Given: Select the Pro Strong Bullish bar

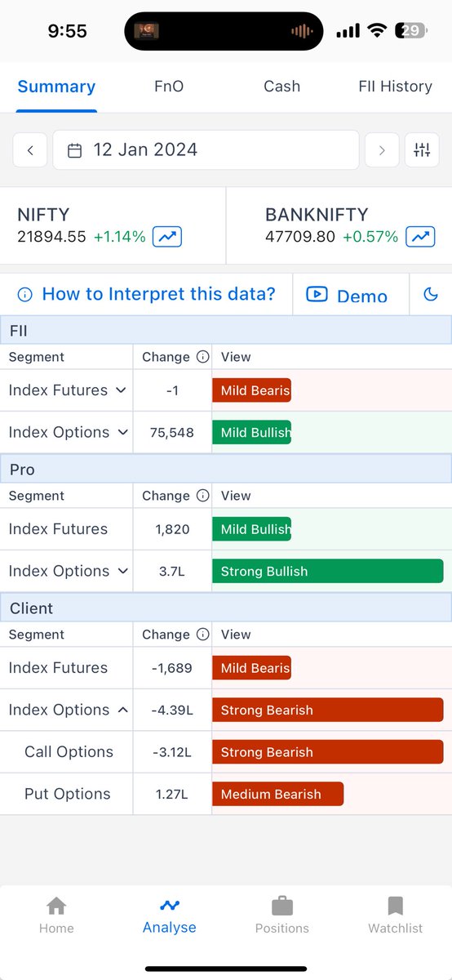Looking at the screenshot, I should point(327,572).
